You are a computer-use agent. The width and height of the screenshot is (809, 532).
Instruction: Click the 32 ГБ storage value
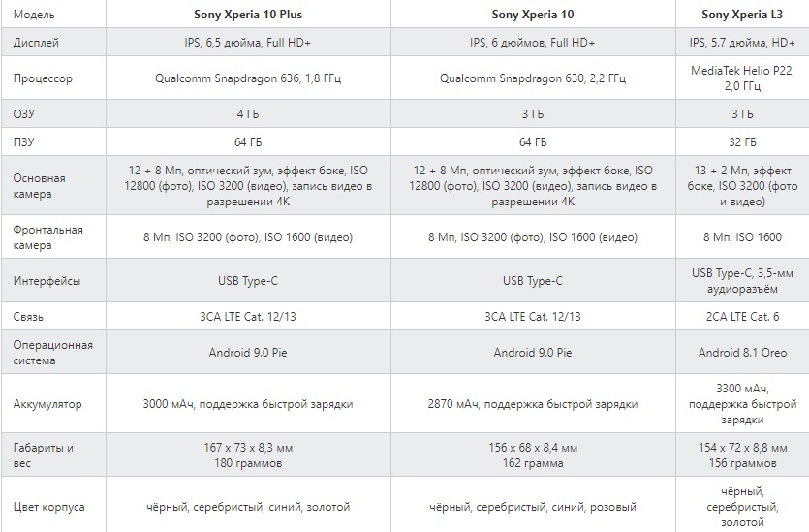click(x=741, y=141)
